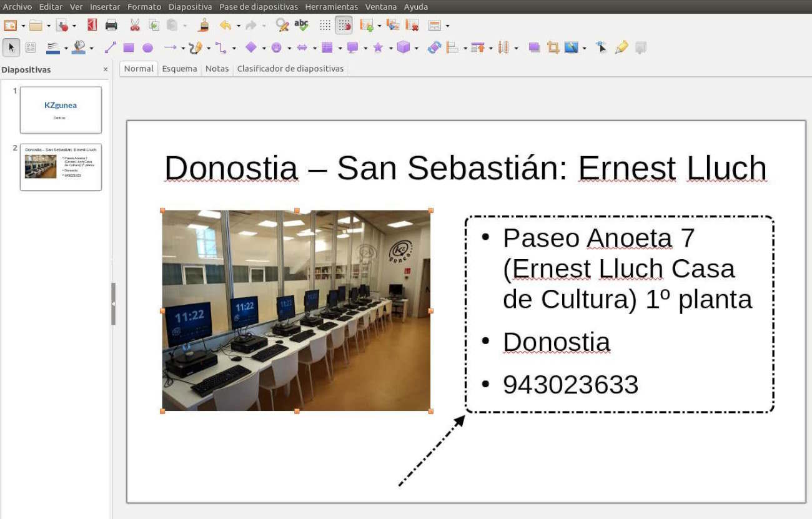Viewport: 812px width, 519px height.
Task: Click the yellow glue points icon
Action: 621,47
